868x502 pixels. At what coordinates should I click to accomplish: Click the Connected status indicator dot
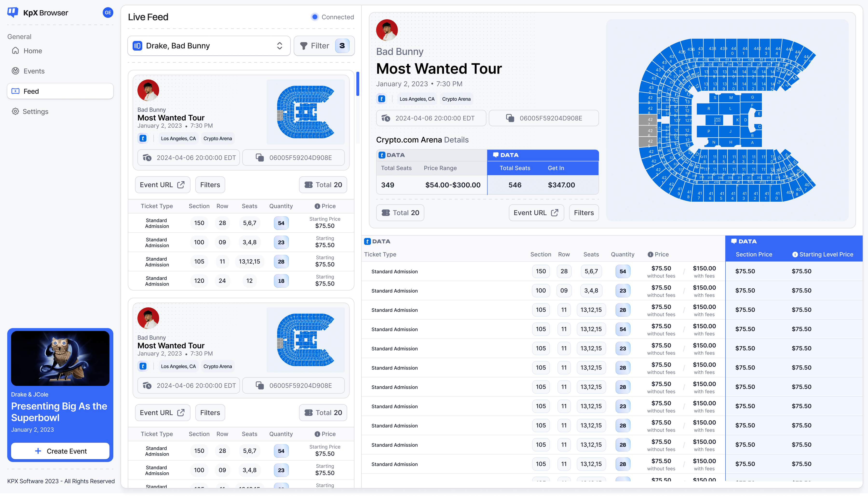point(314,17)
